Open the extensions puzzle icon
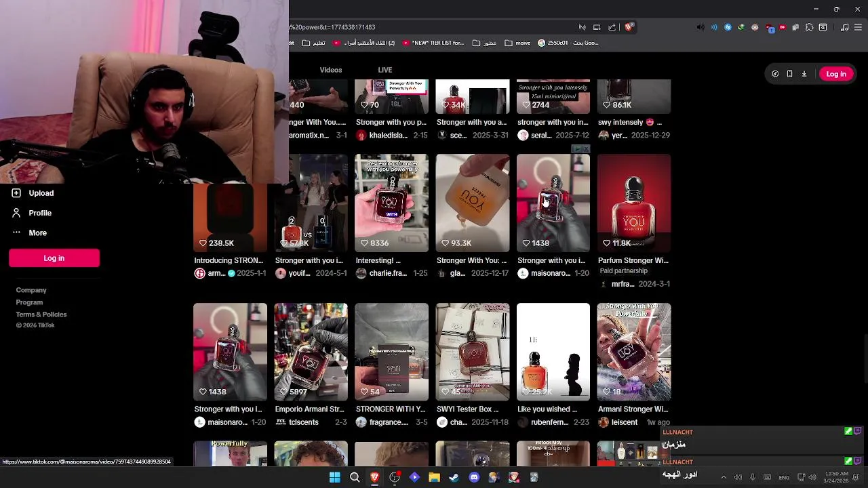 809,27
